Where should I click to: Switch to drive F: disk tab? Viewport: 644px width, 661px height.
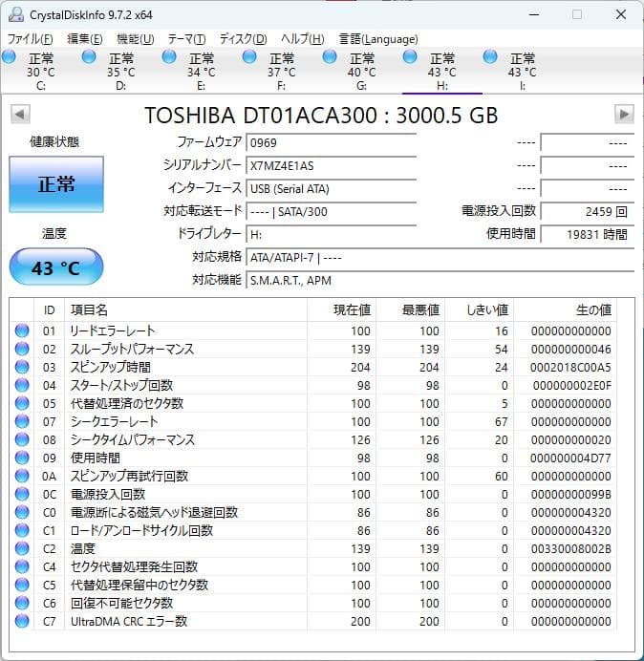[x=281, y=71]
